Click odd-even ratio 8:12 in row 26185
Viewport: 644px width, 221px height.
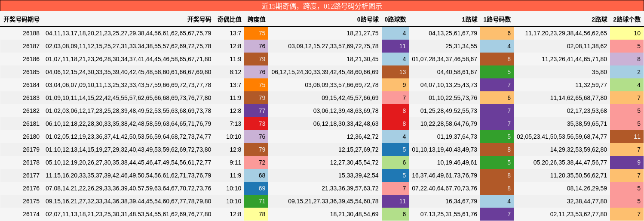(x=235, y=72)
